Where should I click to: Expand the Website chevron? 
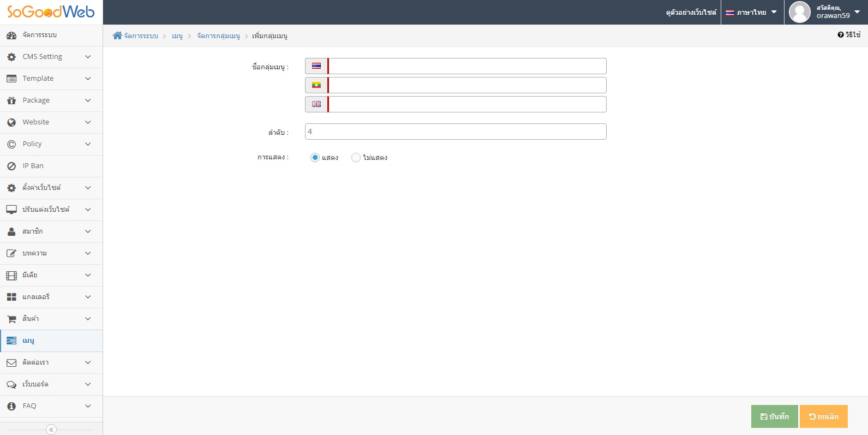[88, 122]
